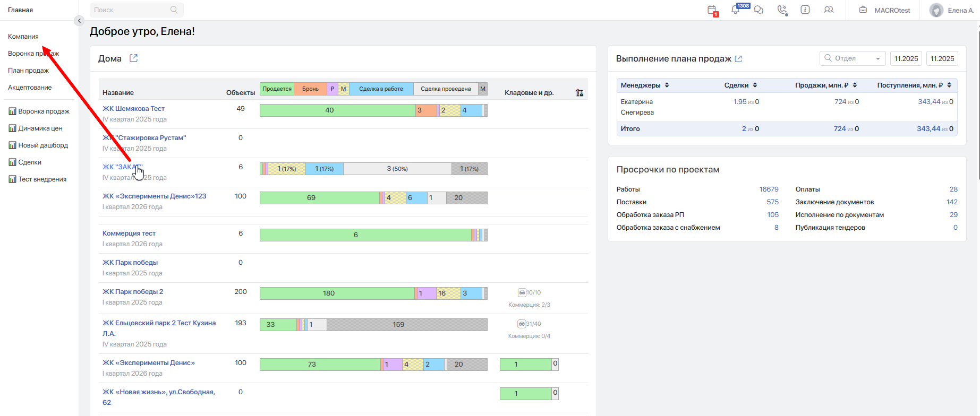Viewport: 980px width, 416px height.
Task: Click the Поиск search field
Action: 131,10
